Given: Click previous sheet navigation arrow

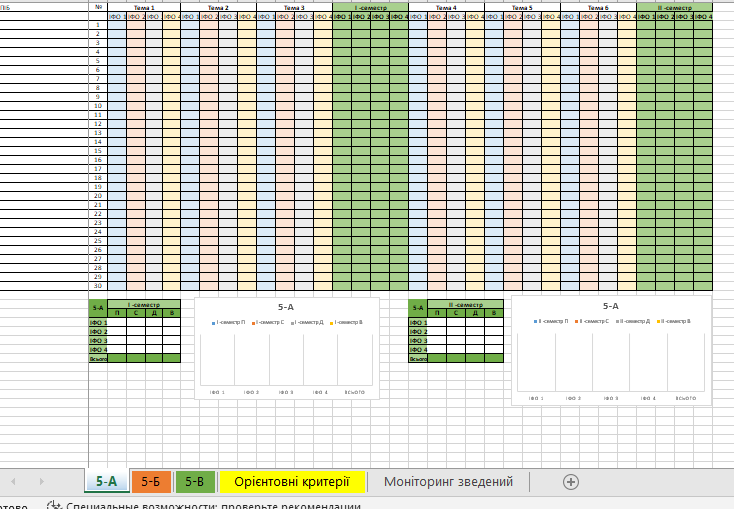Looking at the screenshot, I should [x=13, y=481].
